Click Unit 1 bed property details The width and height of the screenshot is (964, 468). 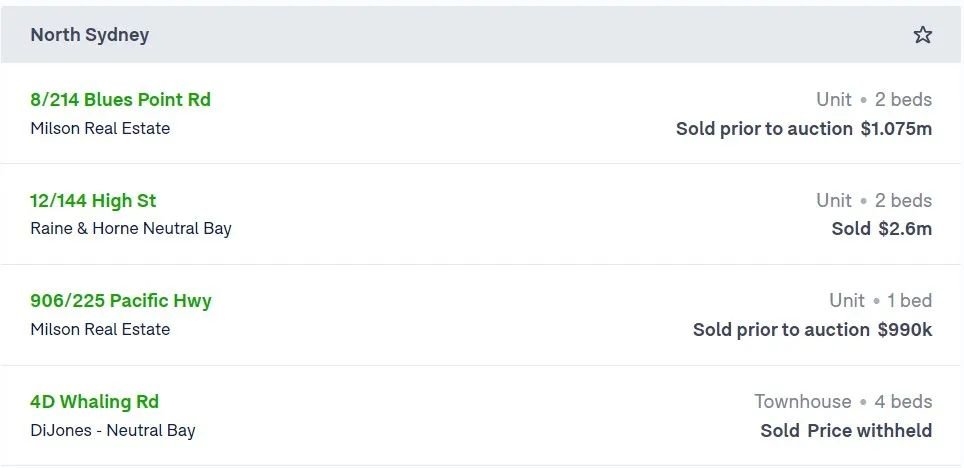880,301
